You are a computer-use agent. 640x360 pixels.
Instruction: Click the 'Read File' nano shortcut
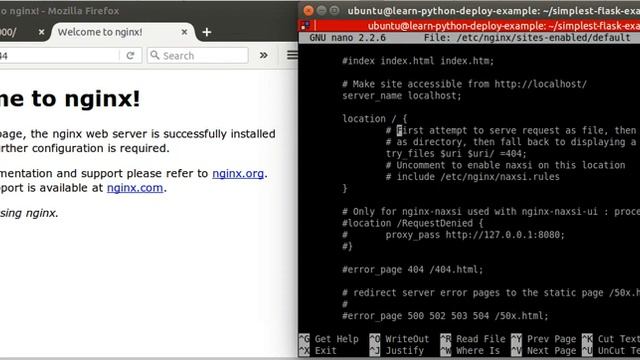(x=473, y=339)
